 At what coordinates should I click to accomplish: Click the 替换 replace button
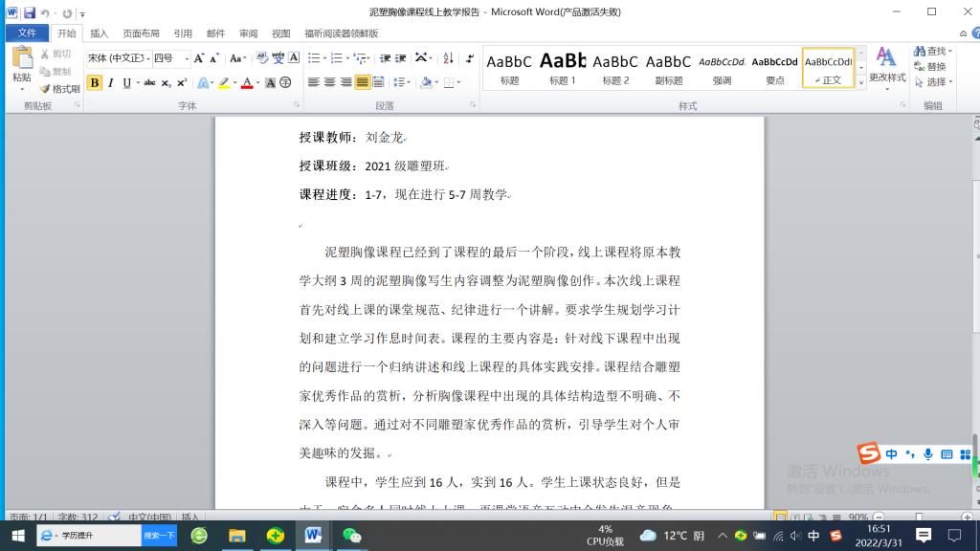930,67
